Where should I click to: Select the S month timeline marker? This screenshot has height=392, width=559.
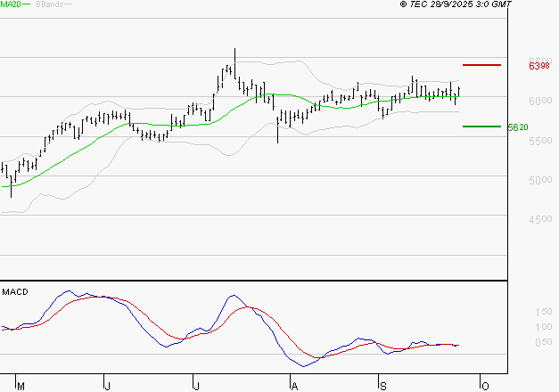[x=382, y=386]
